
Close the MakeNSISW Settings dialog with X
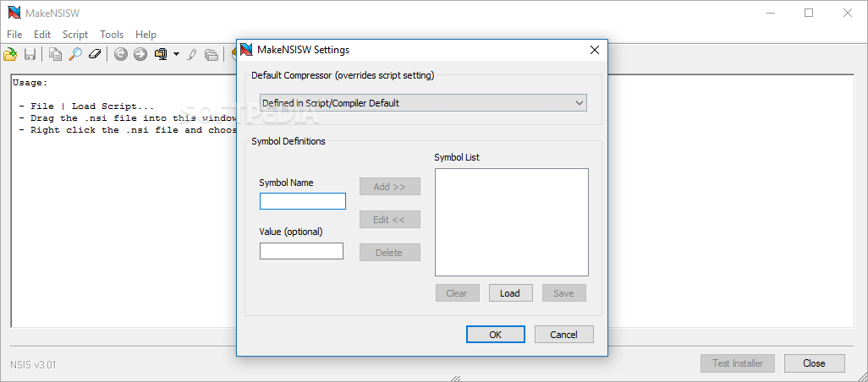click(x=595, y=50)
